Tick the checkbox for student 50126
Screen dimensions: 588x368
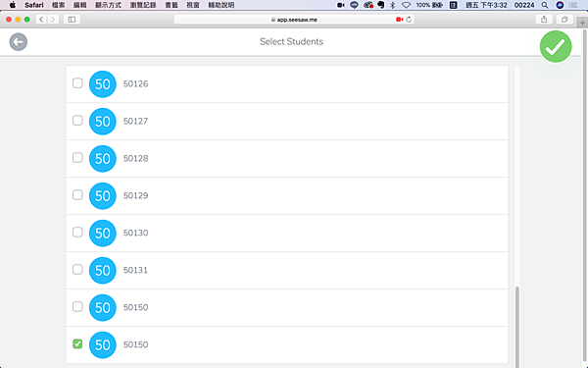[77, 83]
